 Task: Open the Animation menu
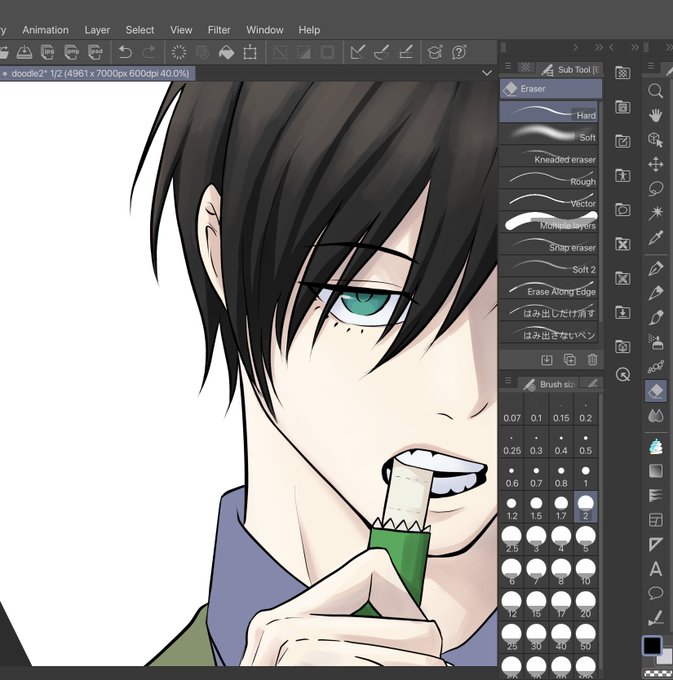point(46,30)
